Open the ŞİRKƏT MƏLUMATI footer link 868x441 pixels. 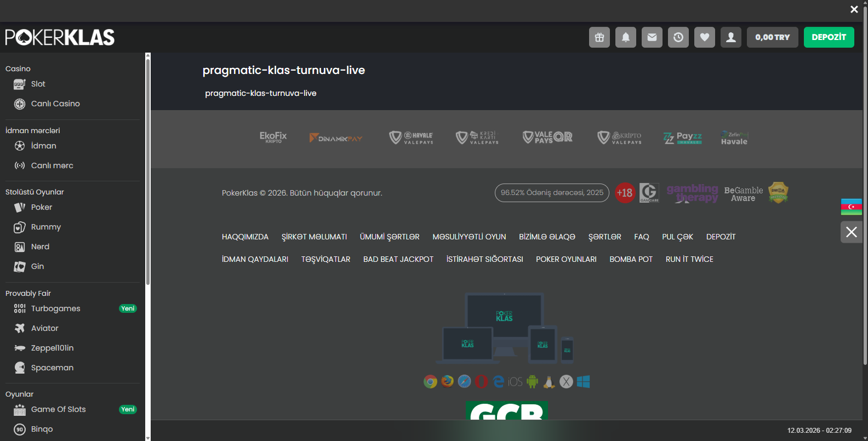(315, 237)
